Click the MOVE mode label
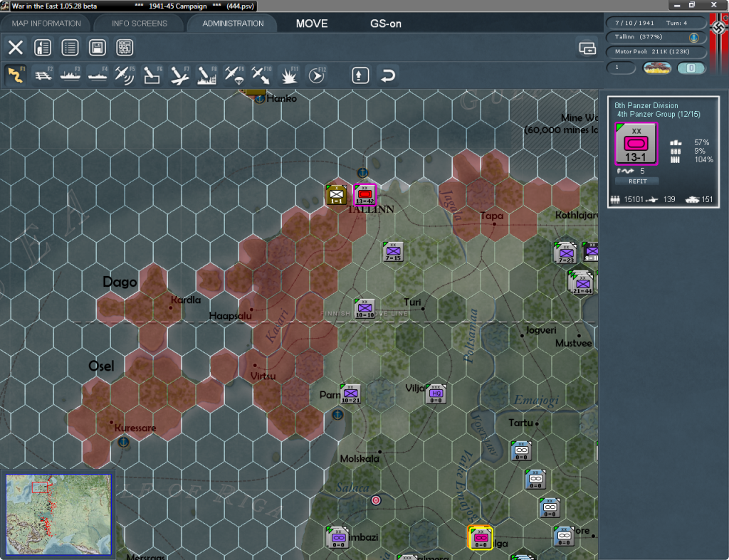This screenshot has height=560, width=729. coord(312,23)
